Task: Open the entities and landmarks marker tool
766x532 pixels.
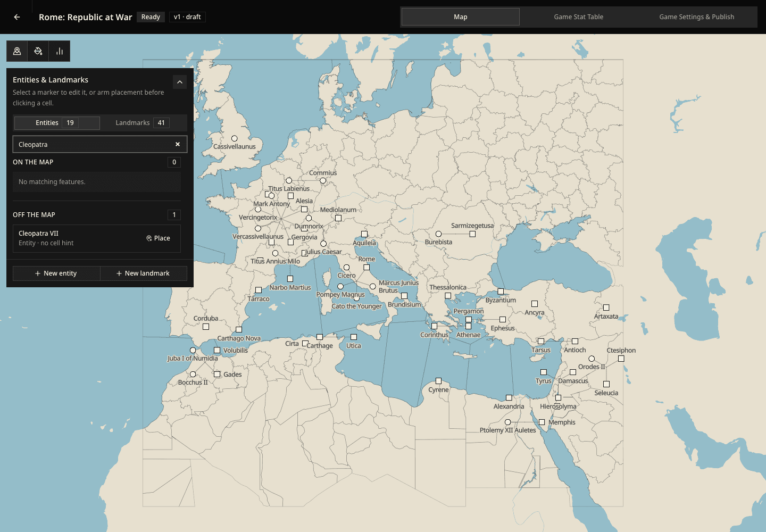Action: [17, 51]
